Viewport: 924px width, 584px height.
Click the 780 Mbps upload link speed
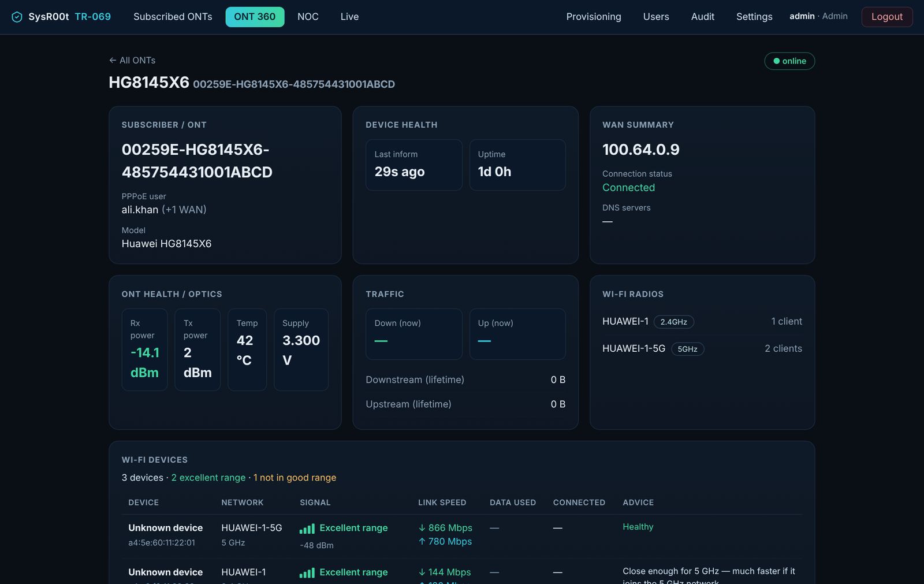445,541
